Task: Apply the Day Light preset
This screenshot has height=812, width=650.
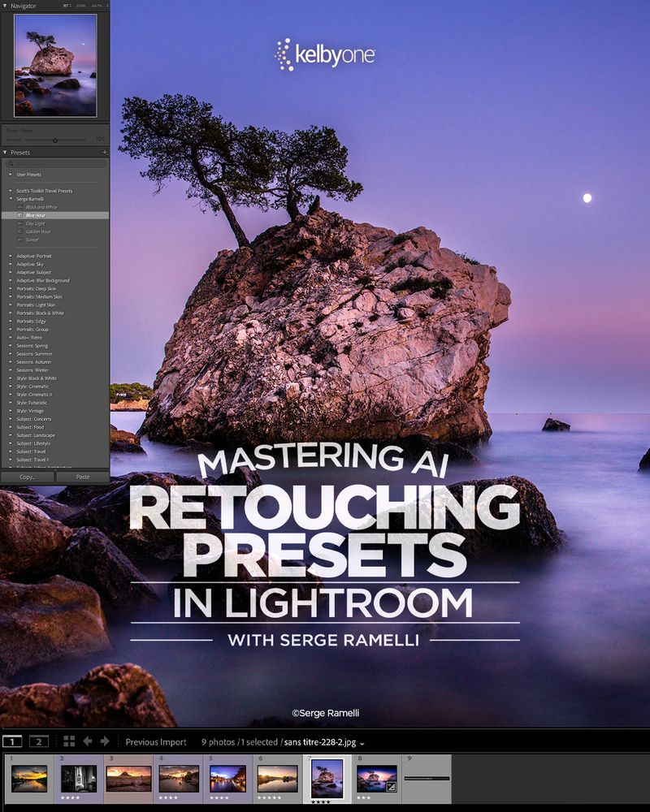Action: [35, 223]
